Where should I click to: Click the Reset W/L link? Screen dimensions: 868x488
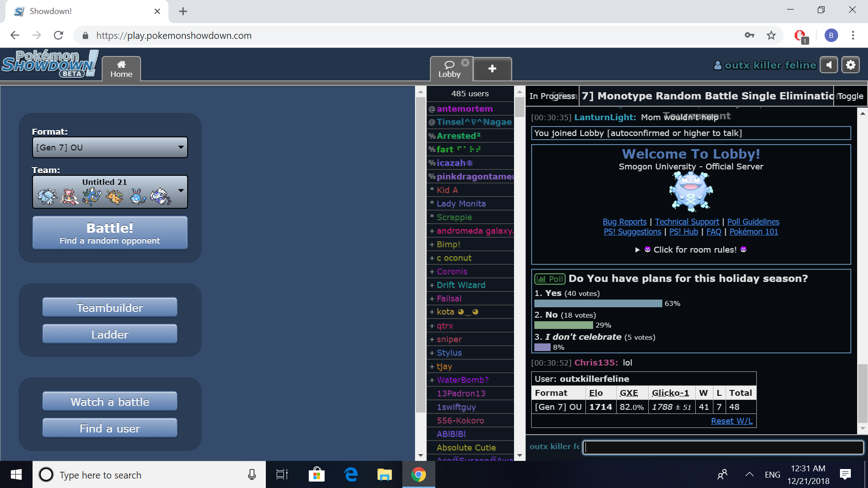tap(731, 421)
